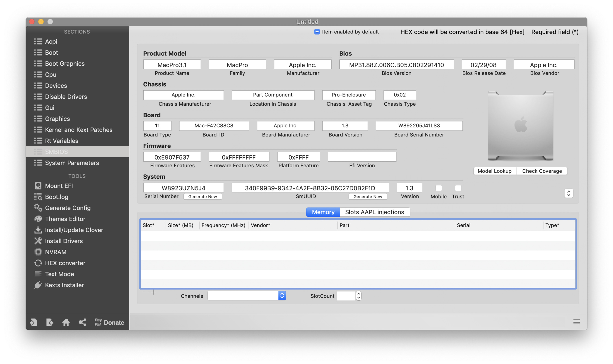The image size is (613, 364).
Task: Click the Install/Update Clover download icon
Action: point(38,230)
